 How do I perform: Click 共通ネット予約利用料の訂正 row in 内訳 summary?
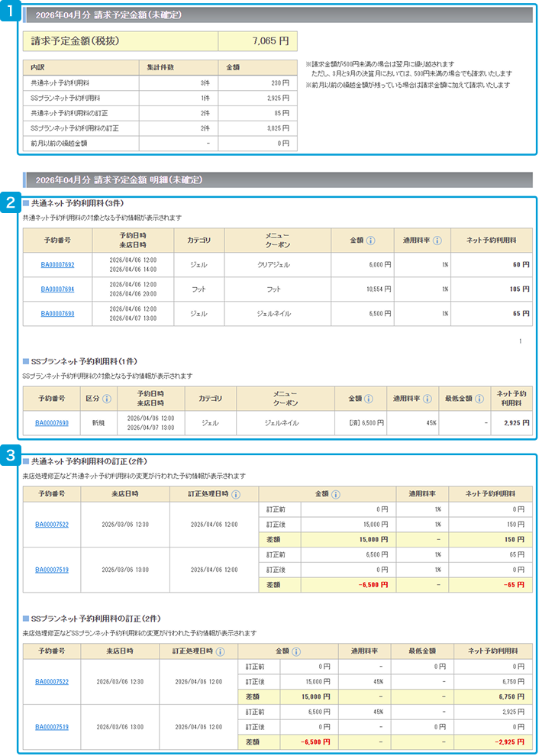(160, 113)
